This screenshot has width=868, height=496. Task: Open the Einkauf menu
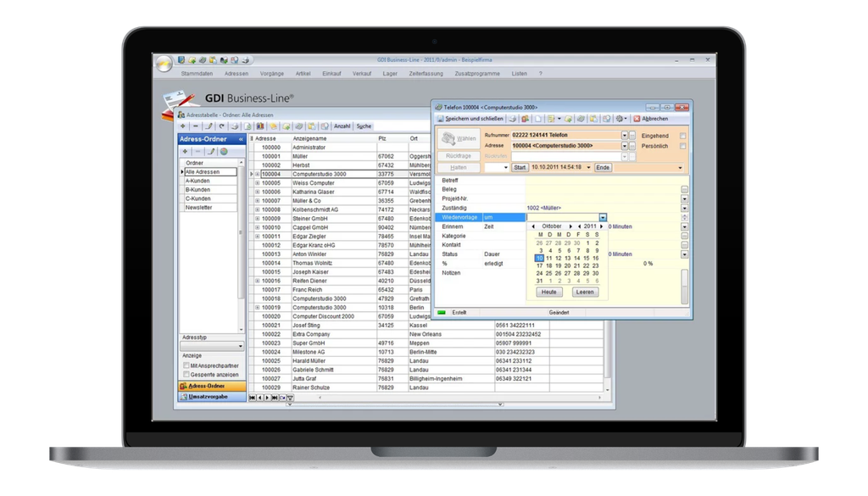(x=331, y=74)
